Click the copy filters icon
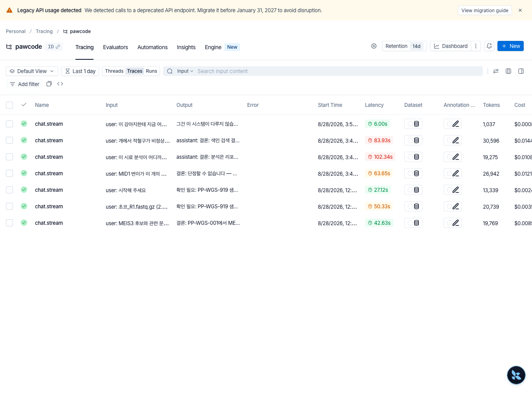The width and height of the screenshot is (532, 393). tap(49, 84)
